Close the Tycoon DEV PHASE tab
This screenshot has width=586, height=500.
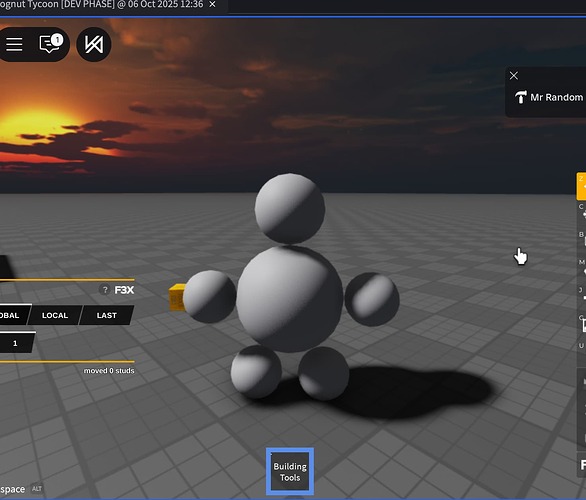(x=212, y=4)
